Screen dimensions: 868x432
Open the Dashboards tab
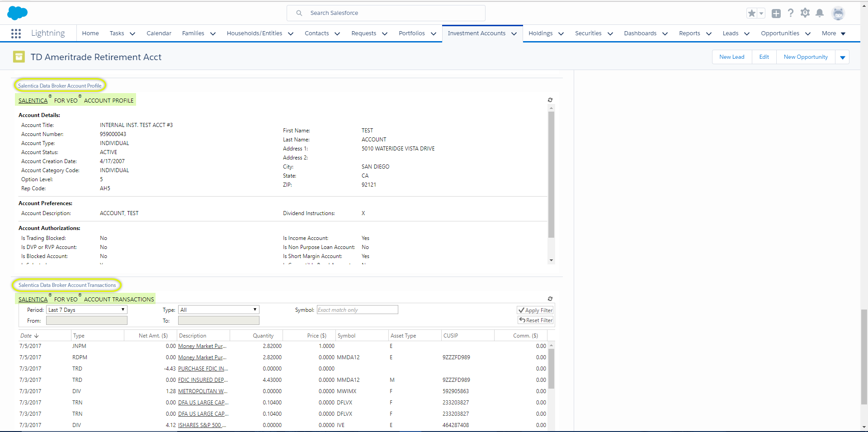click(x=640, y=33)
